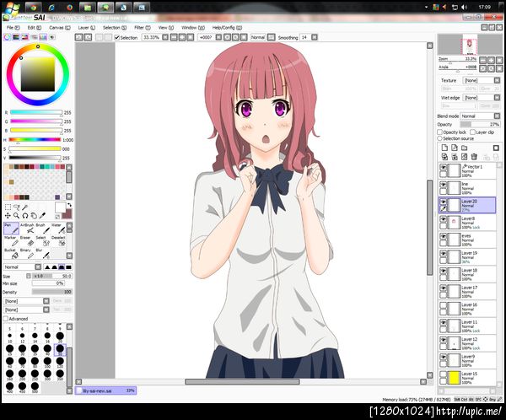
Task: Hide the Layer20 layer via eye icon
Action: (444, 202)
